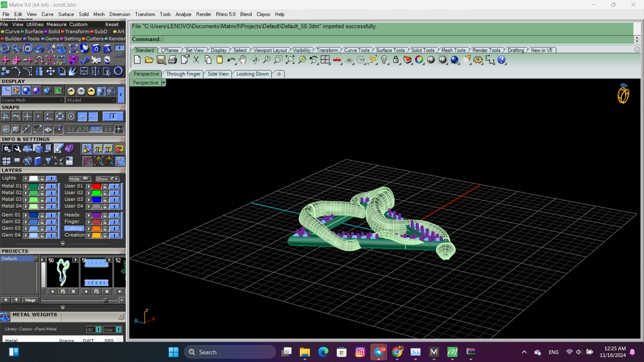
Task: Click the padlock Lock icon
Action: (x=396, y=60)
